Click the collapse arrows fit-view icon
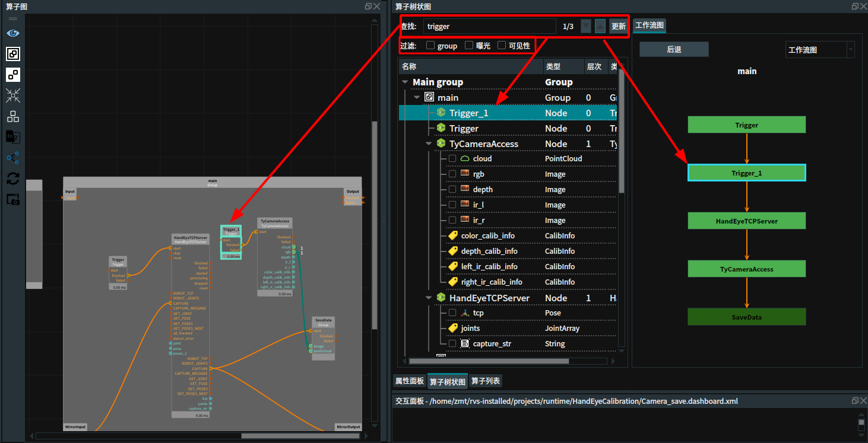 13,95
